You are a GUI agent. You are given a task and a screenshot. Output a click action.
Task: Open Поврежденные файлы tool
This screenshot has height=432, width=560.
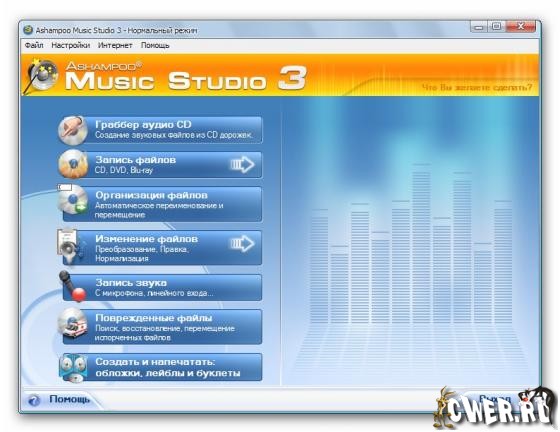pos(162,327)
